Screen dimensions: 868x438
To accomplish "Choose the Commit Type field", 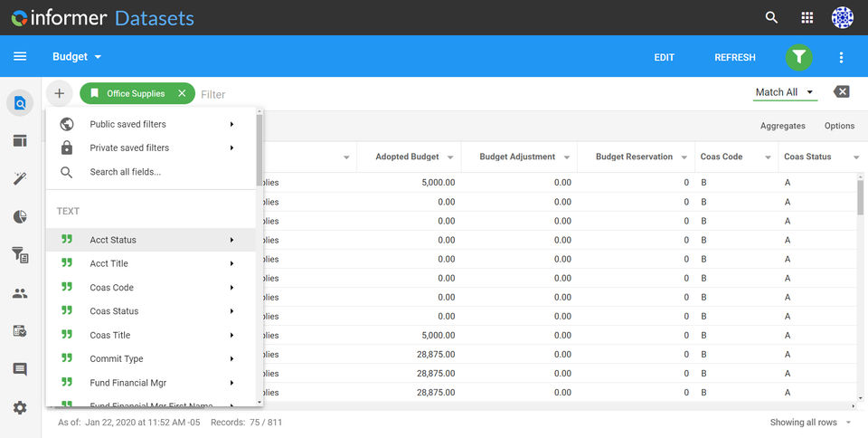I will click(x=151, y=359).
